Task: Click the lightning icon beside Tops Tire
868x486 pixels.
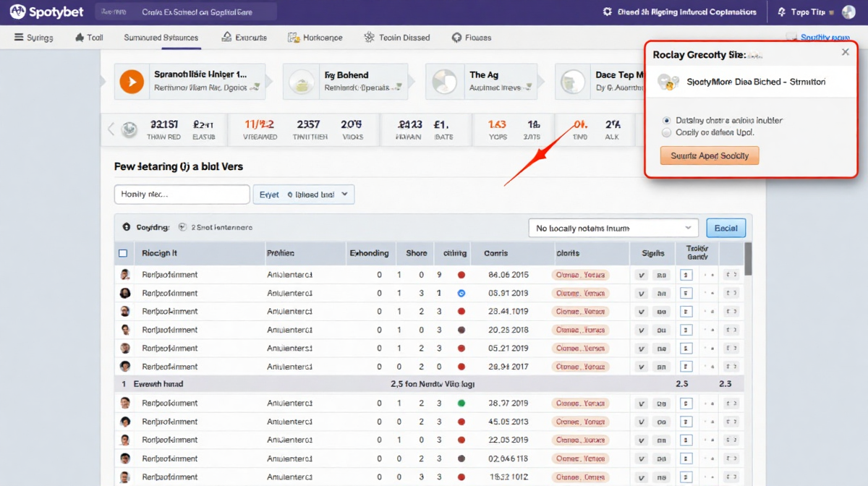Action: [x=781, y=12]
